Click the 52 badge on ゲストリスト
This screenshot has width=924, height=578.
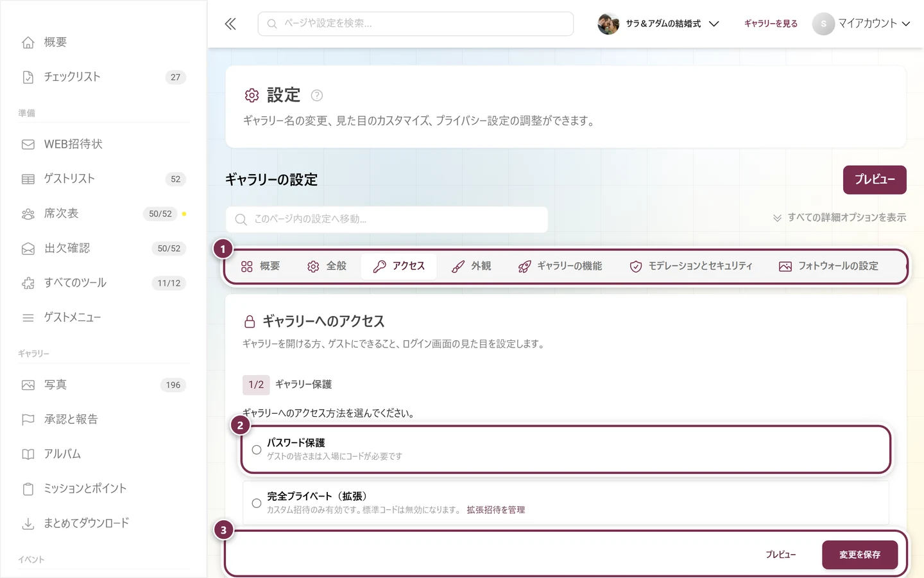click(x=175, y=179)
